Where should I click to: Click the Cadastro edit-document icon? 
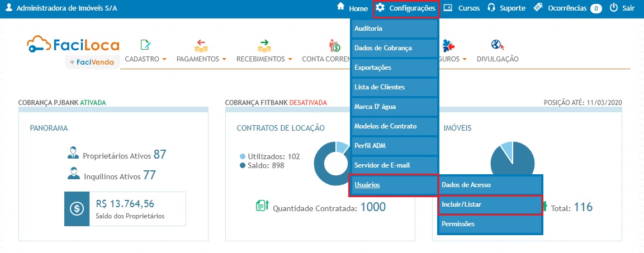pos(146,45)
